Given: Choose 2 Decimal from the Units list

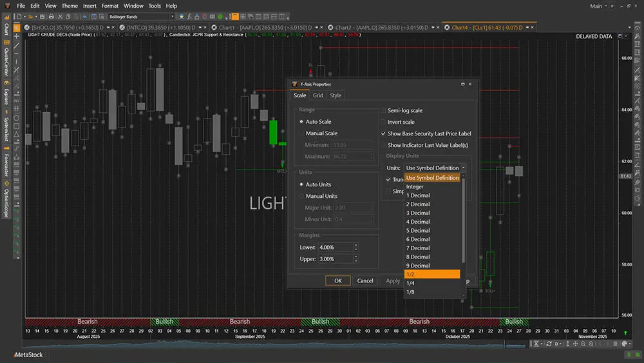Looking at the screenshot, I should click(x=418, y=204).
